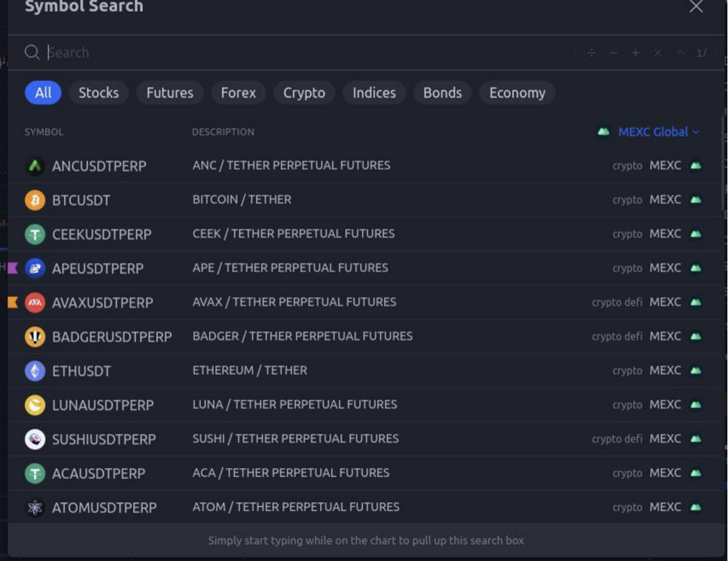Image resolution: width=728 pixels, height=561 pixels.
Task: Insert the plus operator in search
Action: [636, 53]
